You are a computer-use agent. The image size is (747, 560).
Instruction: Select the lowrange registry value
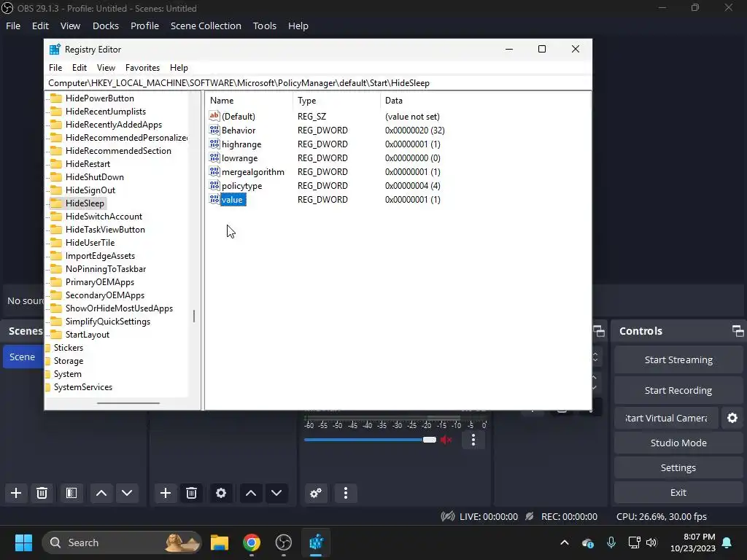tap(239, 158)
